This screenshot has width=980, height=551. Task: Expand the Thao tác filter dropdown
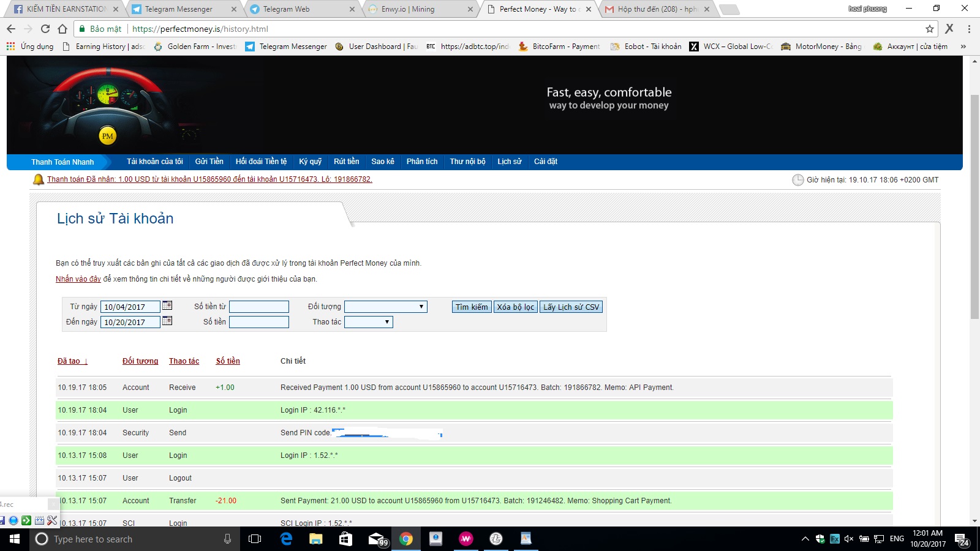[x=369, y=322]
